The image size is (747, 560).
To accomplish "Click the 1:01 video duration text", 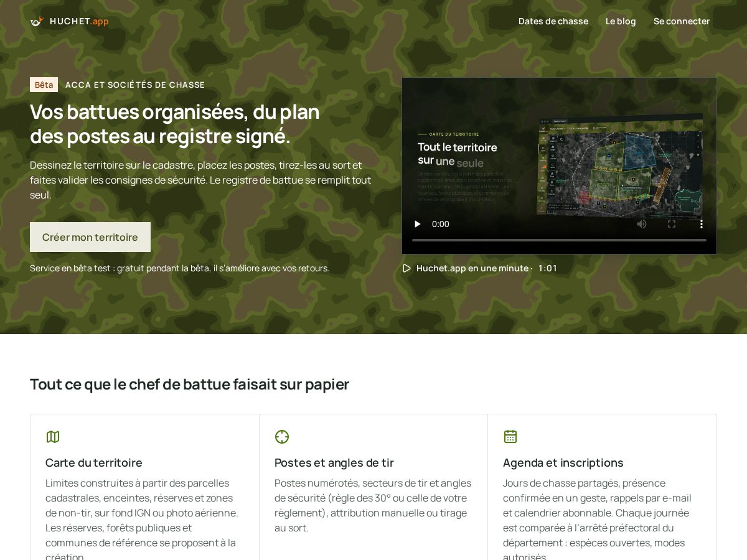I will (548, 268).
